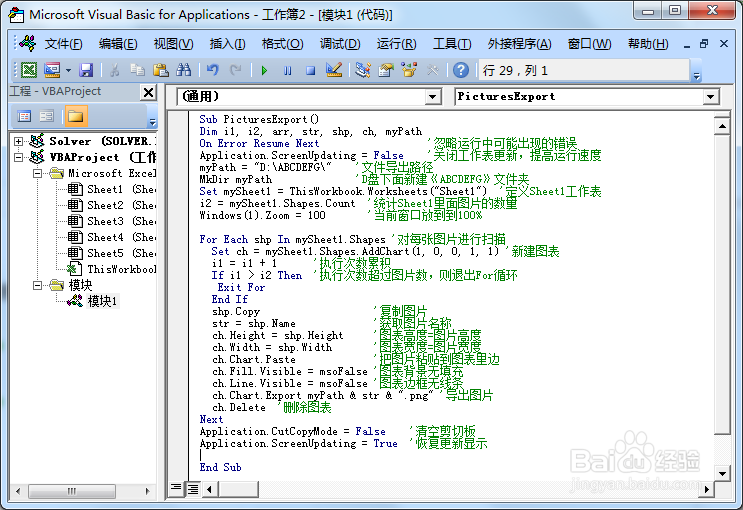Run the macro with green play icon
The height and width of the screenshot is (510, 743).
(x=264, y=71)
